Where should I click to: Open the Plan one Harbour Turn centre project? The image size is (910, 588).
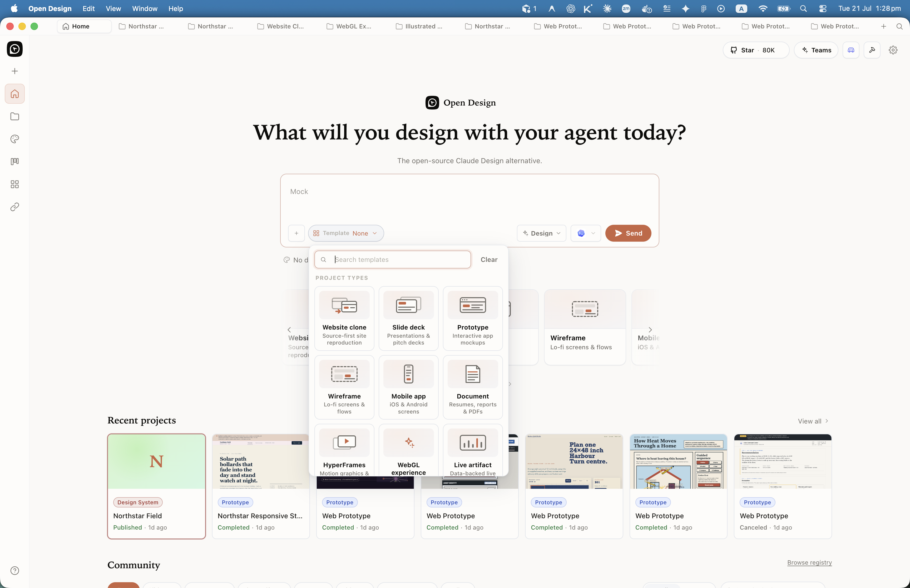[574, 486]
